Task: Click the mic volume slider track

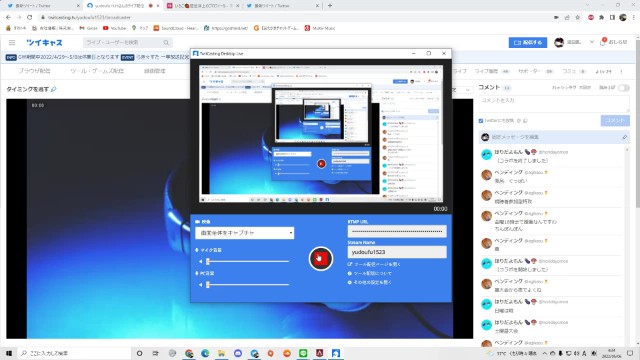Action: [x=248, y=261]
